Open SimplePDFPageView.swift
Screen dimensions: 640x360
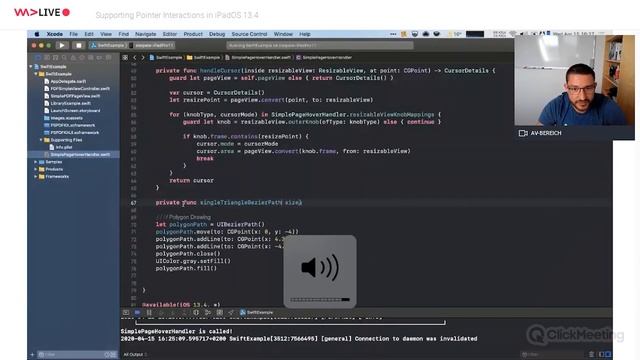click(72, 96)
